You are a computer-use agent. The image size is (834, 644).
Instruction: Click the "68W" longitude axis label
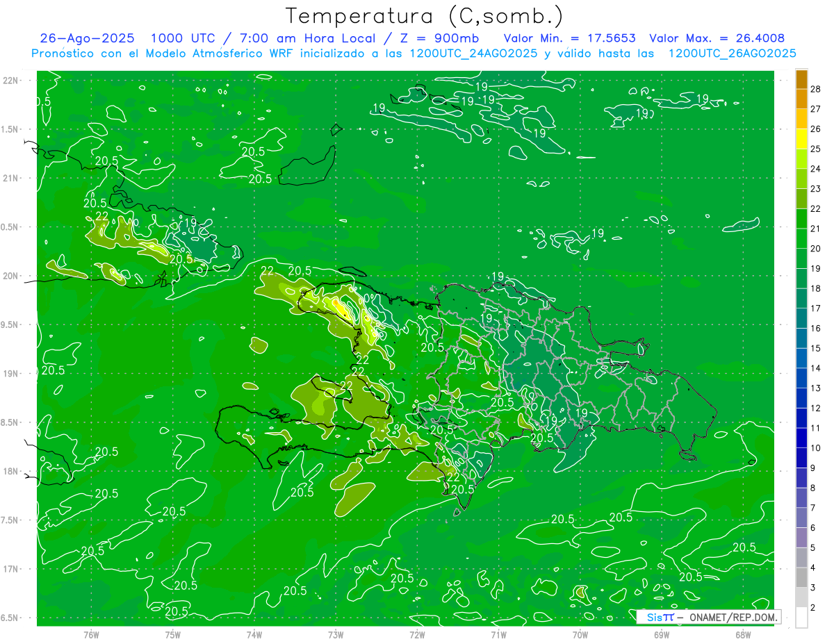742,635
